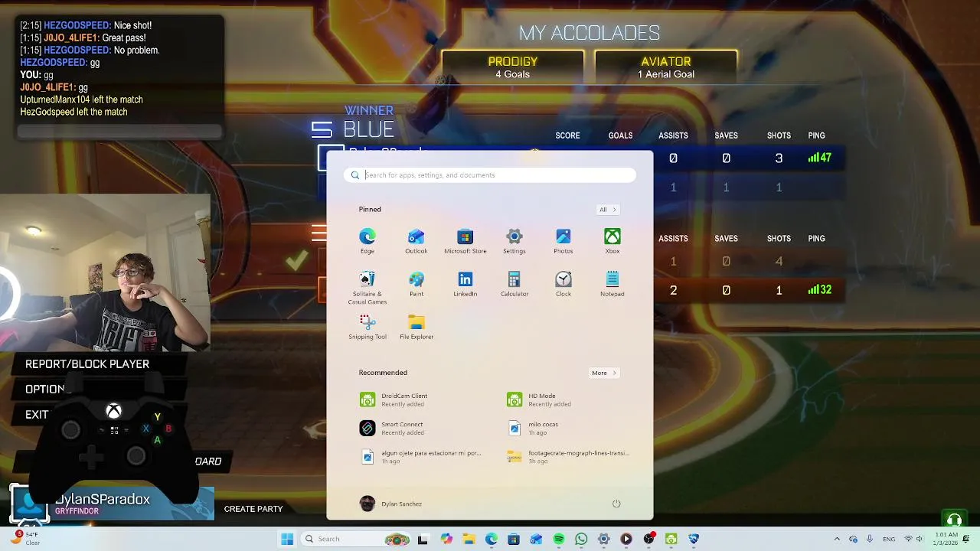The image size is (980, 551).
Task: Click the "Pinned" section heading
Action: pos(370,210)
